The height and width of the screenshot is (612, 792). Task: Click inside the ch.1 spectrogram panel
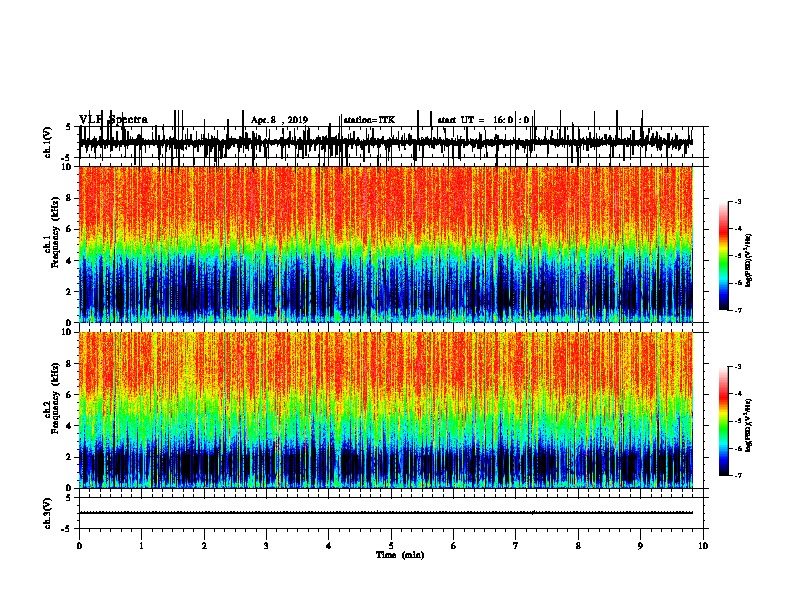coord(386,244)
